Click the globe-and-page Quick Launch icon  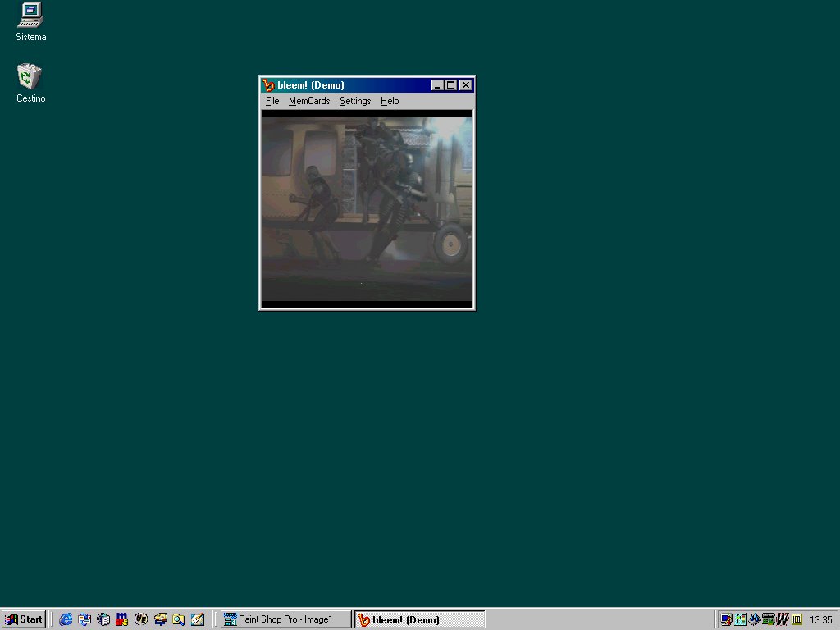coord(103,619)
